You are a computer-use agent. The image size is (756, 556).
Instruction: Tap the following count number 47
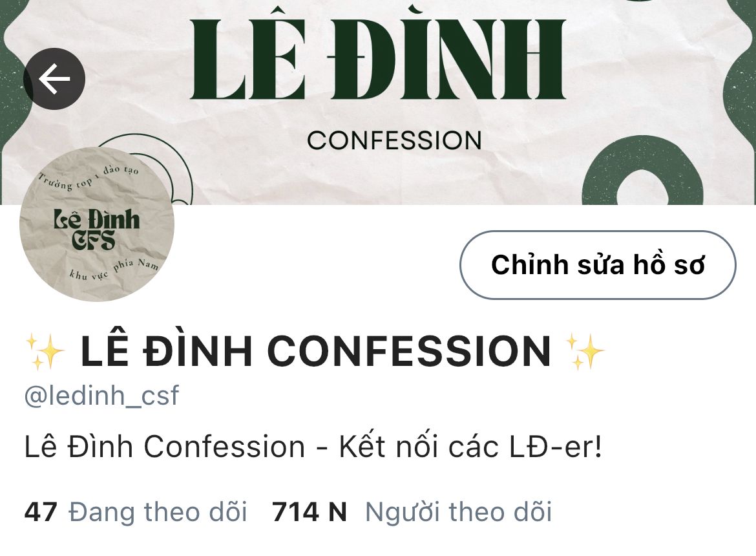41,511
